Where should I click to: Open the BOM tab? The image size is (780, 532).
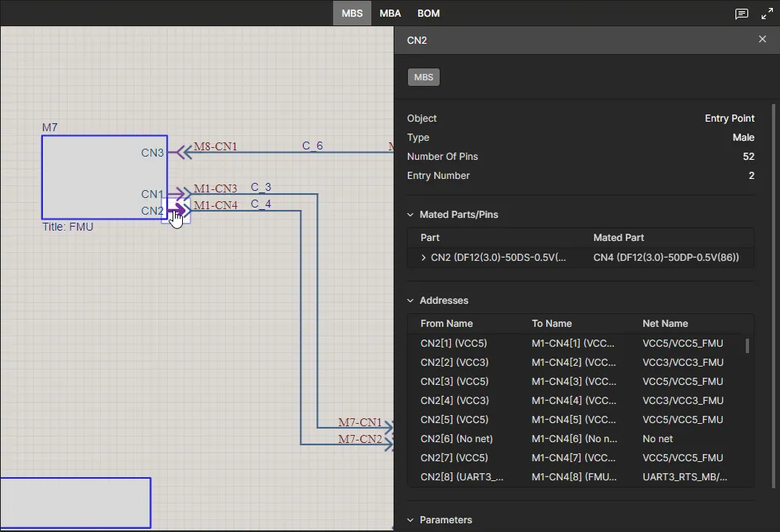tap(429, 14)
